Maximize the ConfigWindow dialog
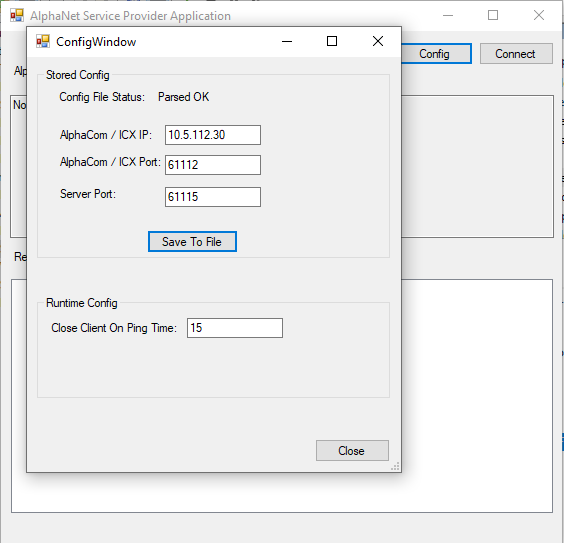Viewport: 564px width, 543px height. point(332,41)
